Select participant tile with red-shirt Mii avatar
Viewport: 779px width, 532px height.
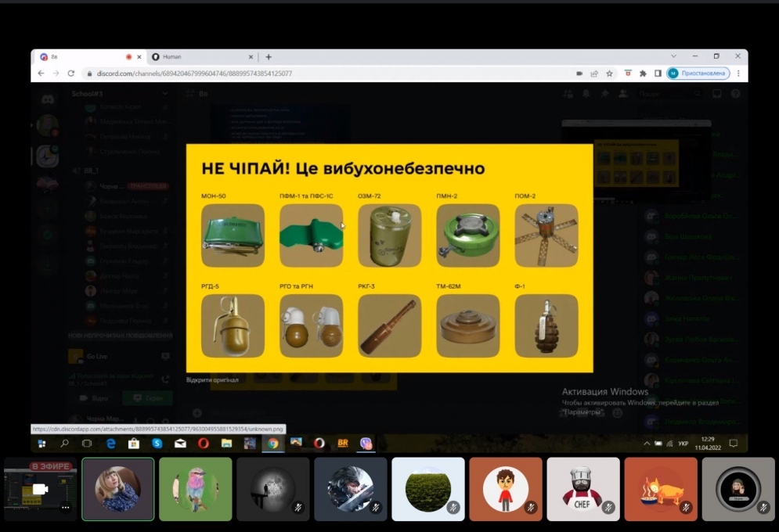click(x=506, y=489)
